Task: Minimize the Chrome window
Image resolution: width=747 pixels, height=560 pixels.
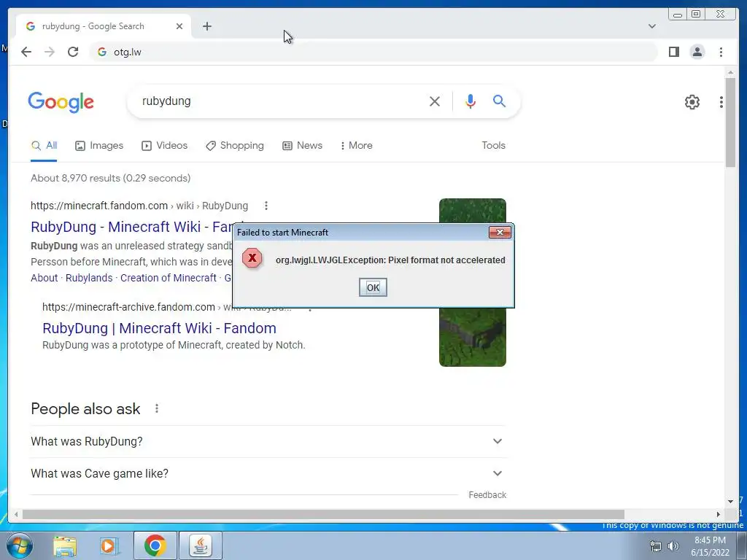Action: (x=678, y=15)
